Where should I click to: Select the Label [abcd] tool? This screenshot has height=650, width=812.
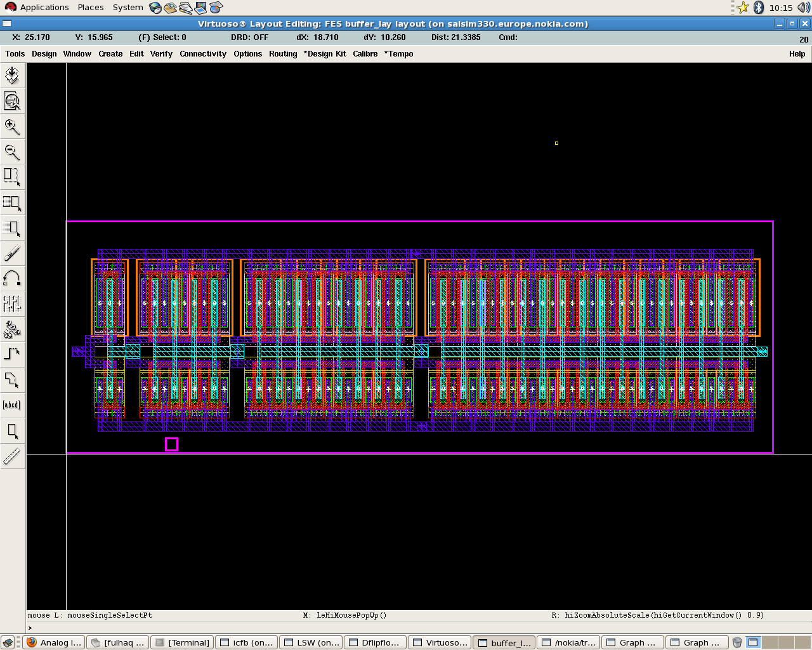pyautogui.click(x=12, y=405)
